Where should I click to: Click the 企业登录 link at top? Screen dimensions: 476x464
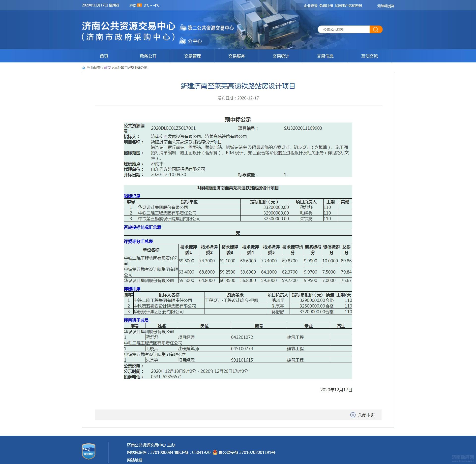pyautogui.click(x=310, y=6)
